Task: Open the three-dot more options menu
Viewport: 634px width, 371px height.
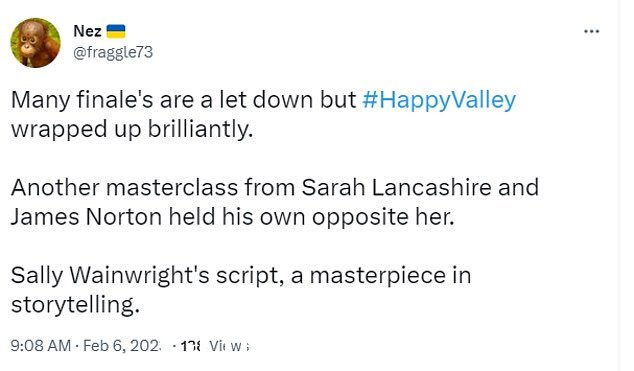Action: point(592,31)
